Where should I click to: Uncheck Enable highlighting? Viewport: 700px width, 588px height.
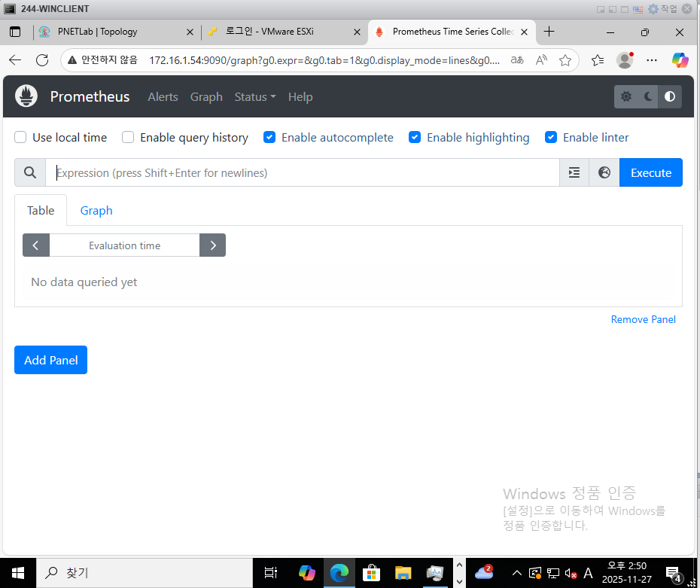tap(415, 137)
